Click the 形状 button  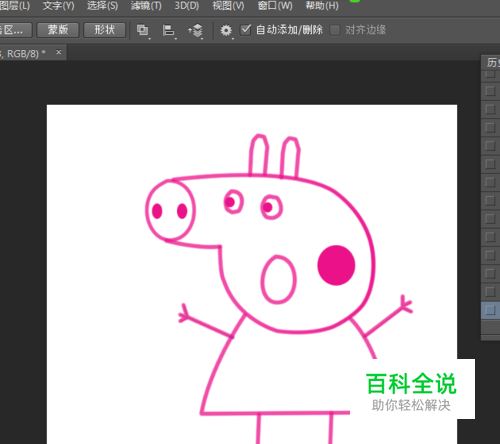coord(104,30)
